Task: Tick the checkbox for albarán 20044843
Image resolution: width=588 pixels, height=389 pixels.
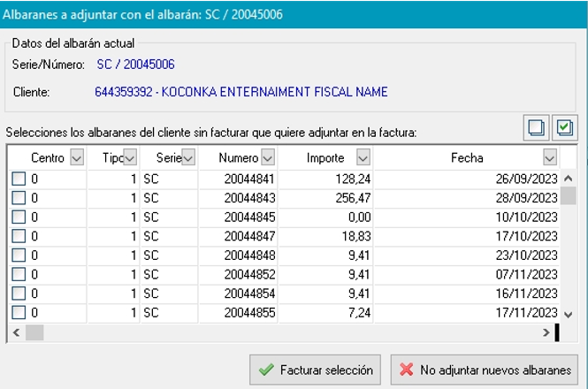Action: (x=19, y=198)
